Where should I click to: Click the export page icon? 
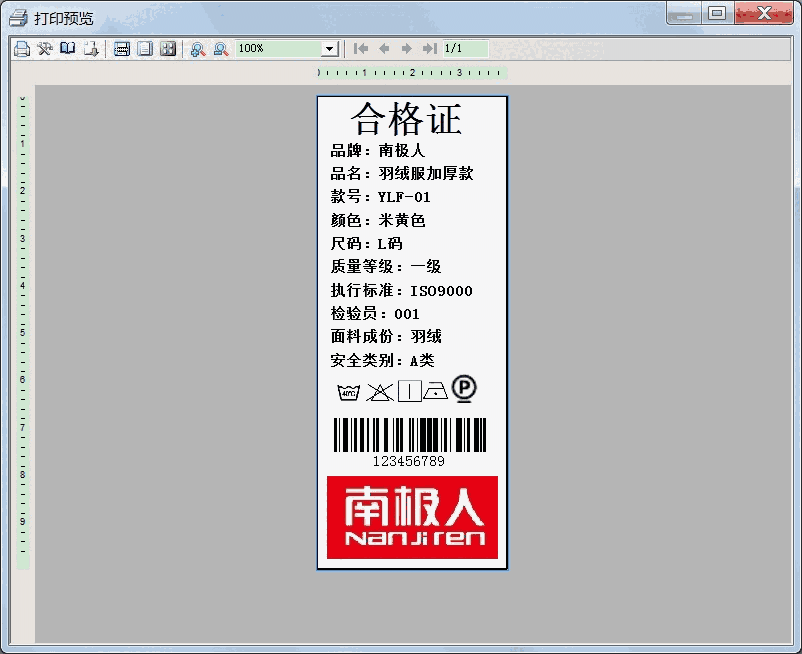tap(91, 48)
